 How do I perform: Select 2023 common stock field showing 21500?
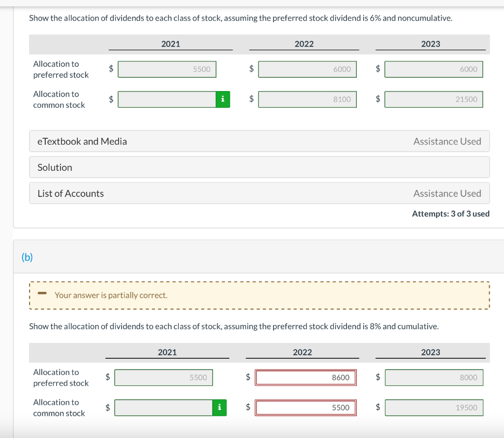(434, 99)
